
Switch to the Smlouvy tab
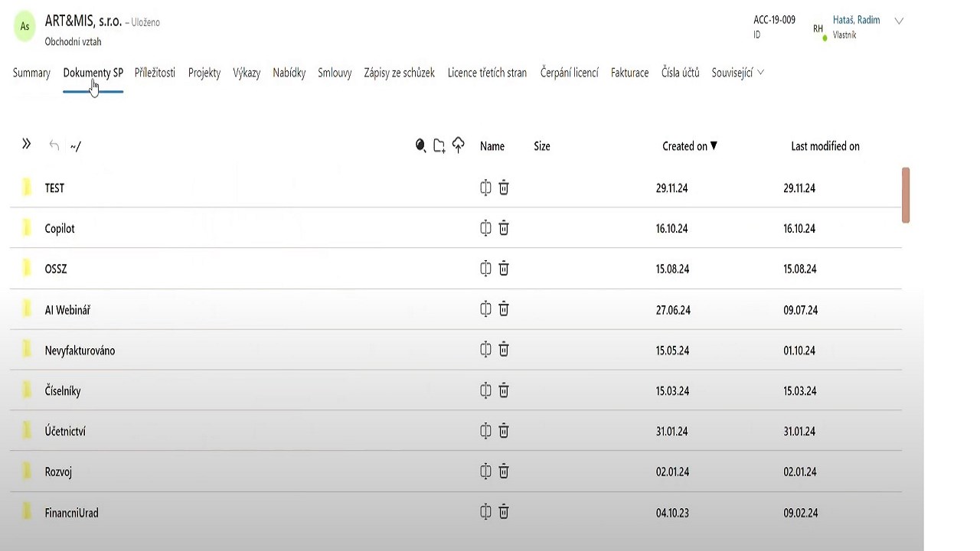(x=335, y=73)
